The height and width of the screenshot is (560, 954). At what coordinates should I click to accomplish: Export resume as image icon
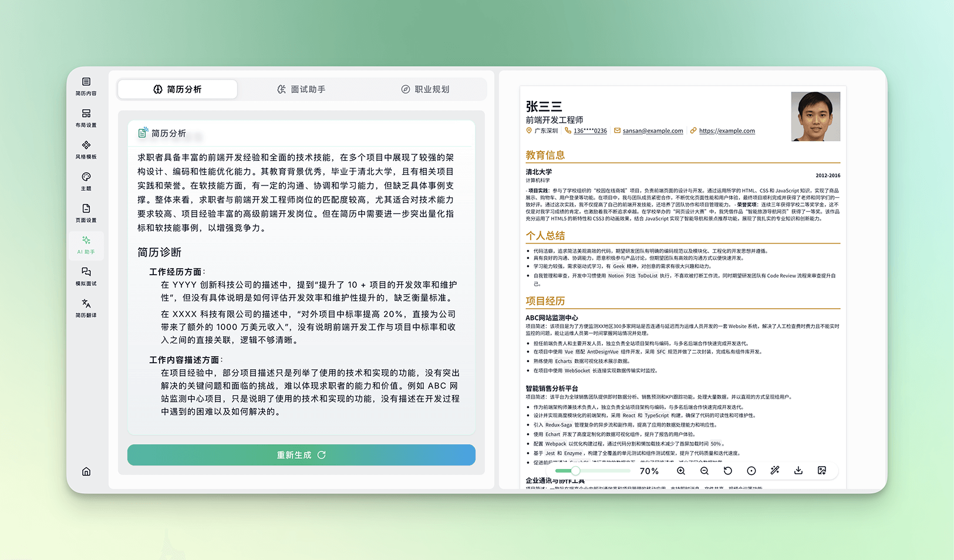pyautogui.click(x=822, y=471)
